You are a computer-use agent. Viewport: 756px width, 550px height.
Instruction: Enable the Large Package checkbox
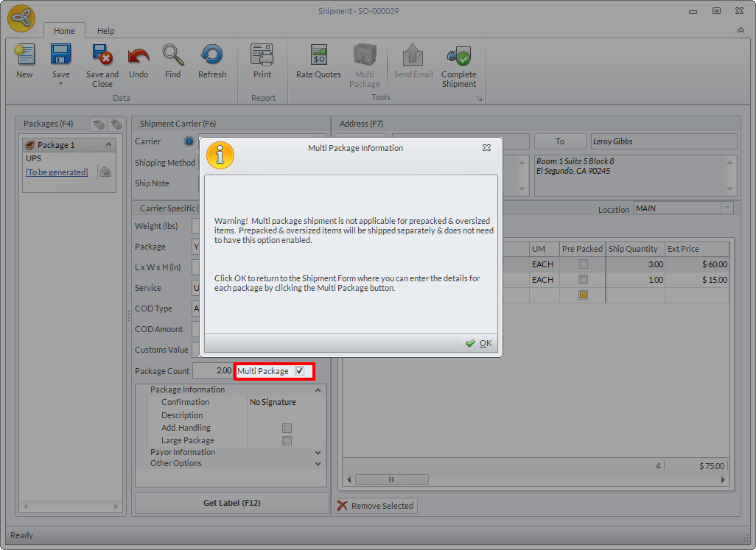pos(287,440)
